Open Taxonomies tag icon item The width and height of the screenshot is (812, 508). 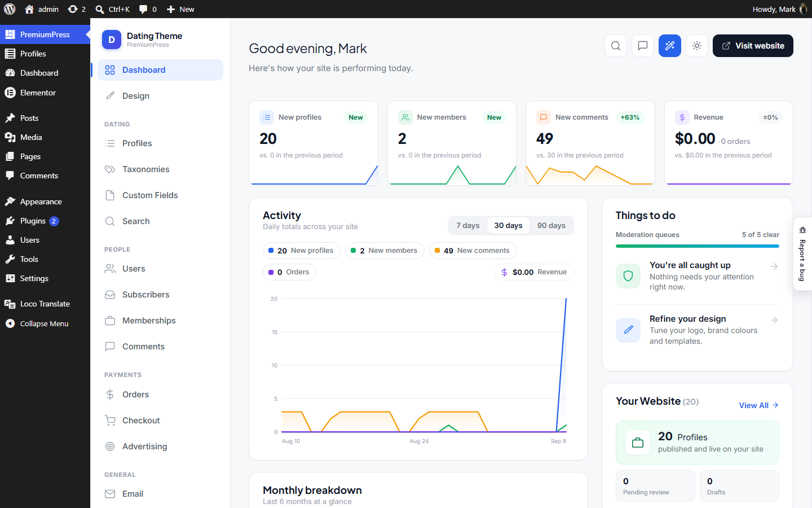click(x=160, y=169)
